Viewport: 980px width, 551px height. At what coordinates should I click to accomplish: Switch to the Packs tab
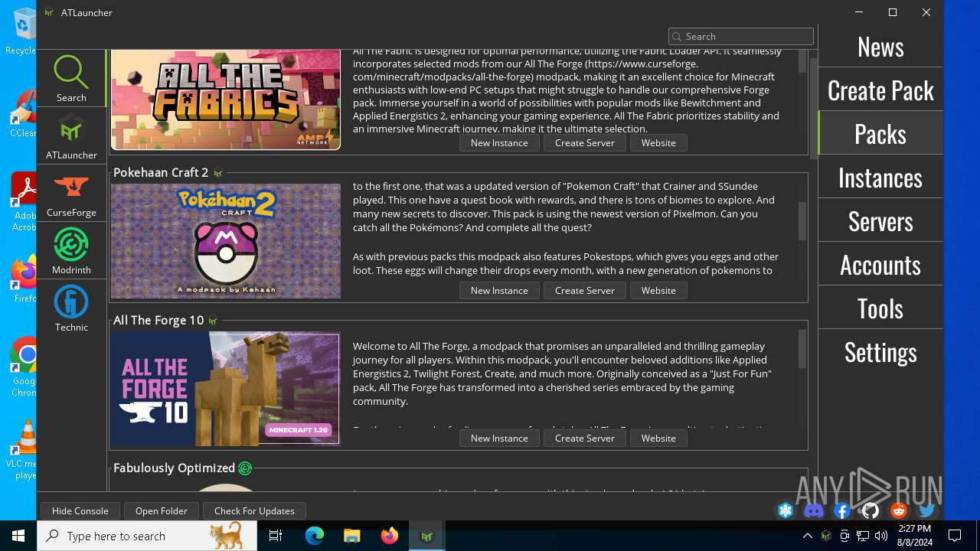pos(880,133)
